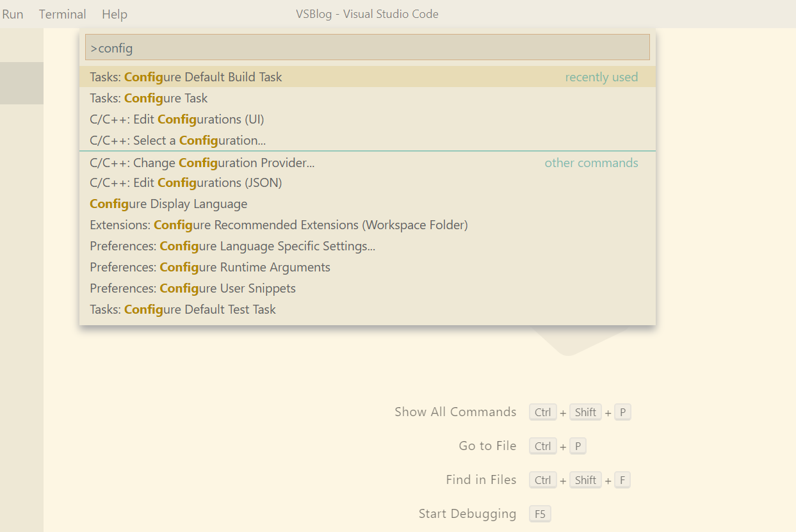Open the Terminal menu
This screenshot has height=532, width=796.
click(x=62, y=14)
